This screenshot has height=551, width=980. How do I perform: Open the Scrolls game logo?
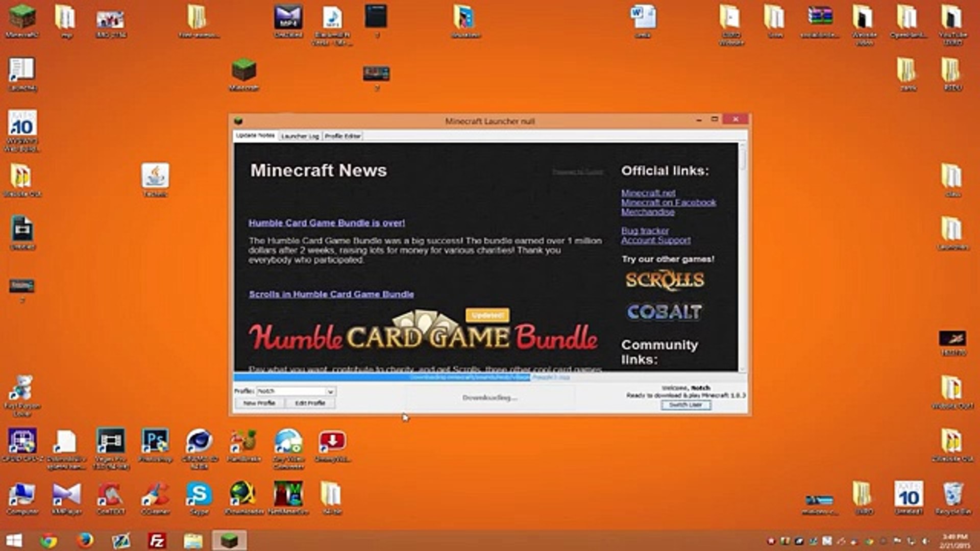(x=665, y=280)
